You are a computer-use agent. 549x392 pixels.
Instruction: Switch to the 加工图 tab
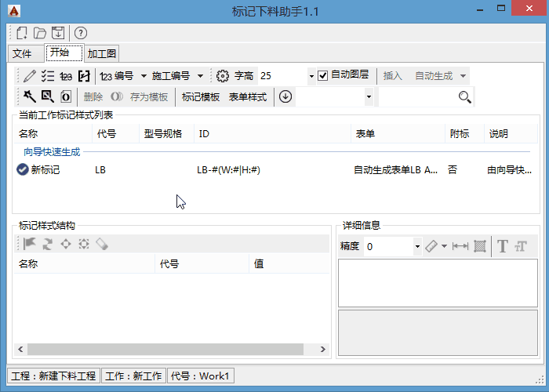[x=101, y=53]
